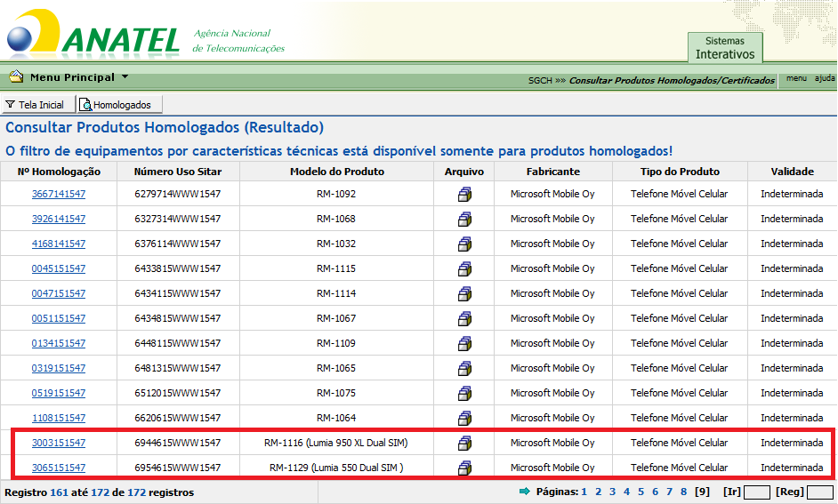Screen dimensions: 838x504
Task: Click the ANATEL logo
Action: pos(93,33)
